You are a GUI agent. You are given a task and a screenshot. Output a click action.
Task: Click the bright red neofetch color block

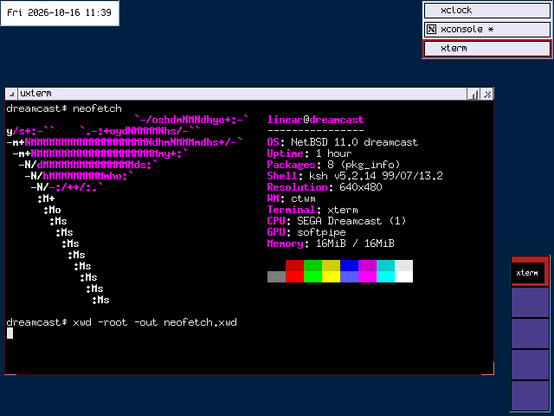295,277
